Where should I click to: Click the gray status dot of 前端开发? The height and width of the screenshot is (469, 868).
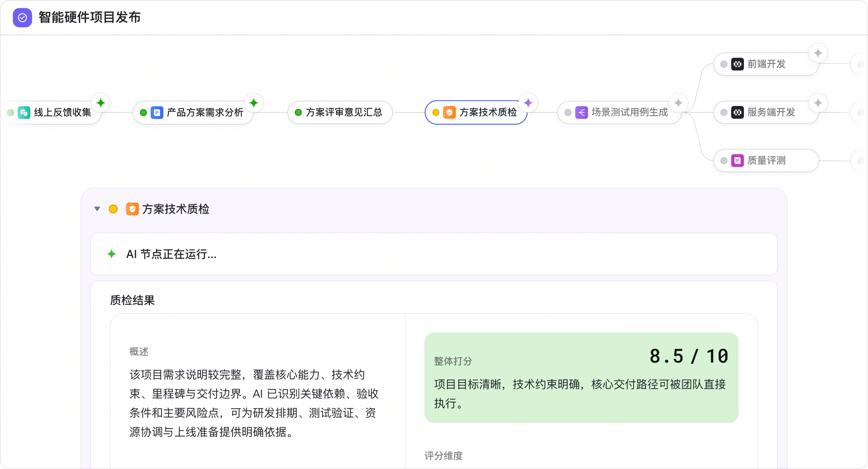click(x=724, y=64)
